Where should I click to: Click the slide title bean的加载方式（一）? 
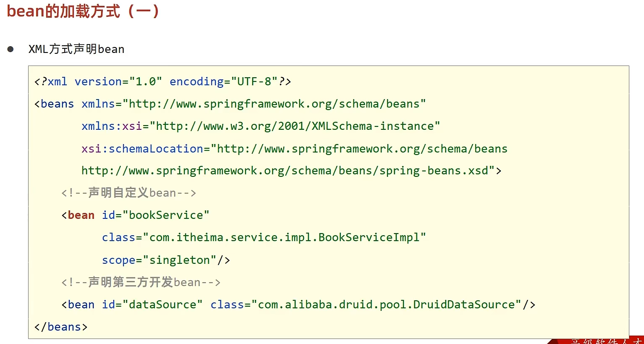pyautogui.click(x=83, y=11)
